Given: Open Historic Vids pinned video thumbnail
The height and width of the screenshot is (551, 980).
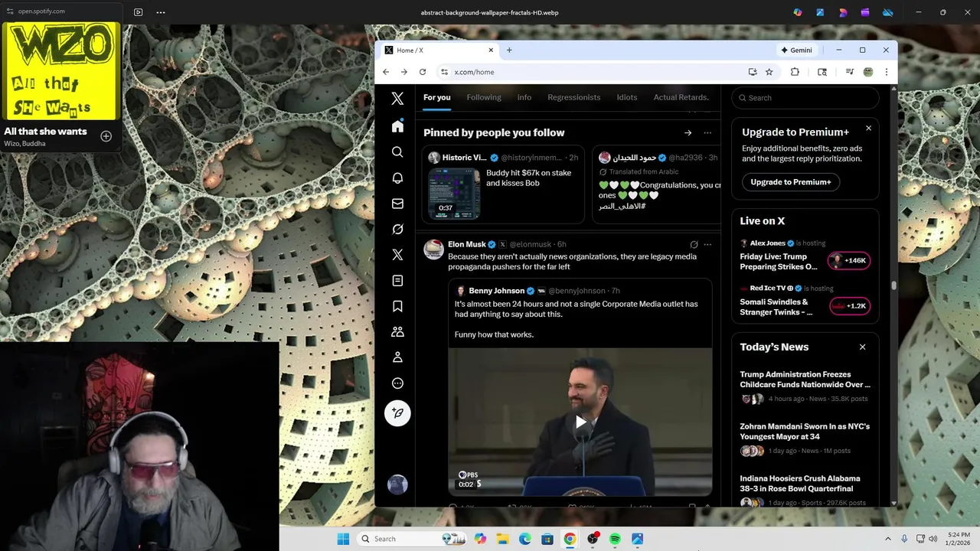Looking at the screenshot, I should click(x=454, y=194).
